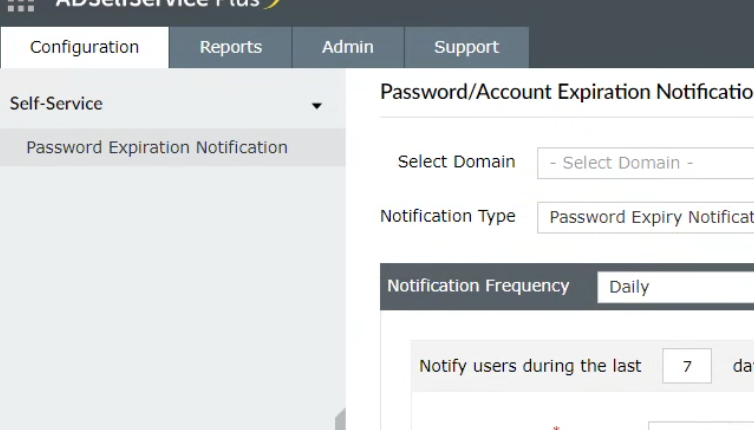Click the days field showing 7

pyautogui.click(x=687, y=367)
